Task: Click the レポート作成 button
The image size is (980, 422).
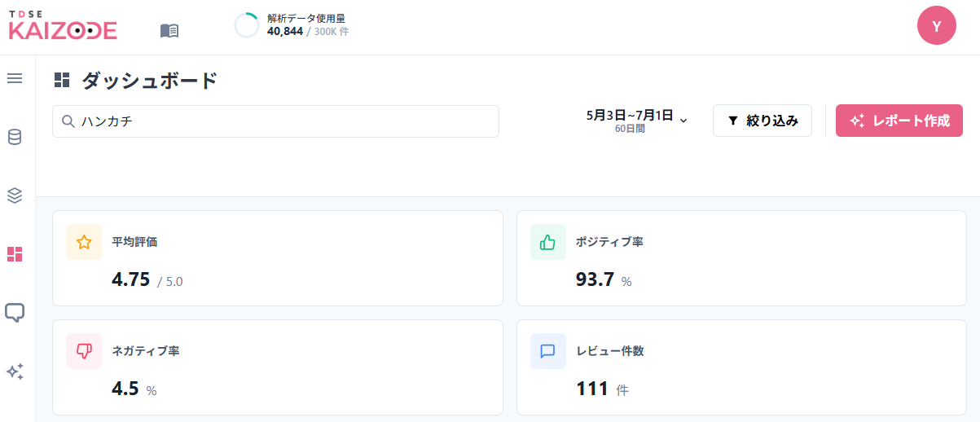Action: pyautogui.click(x=899, y=121)
